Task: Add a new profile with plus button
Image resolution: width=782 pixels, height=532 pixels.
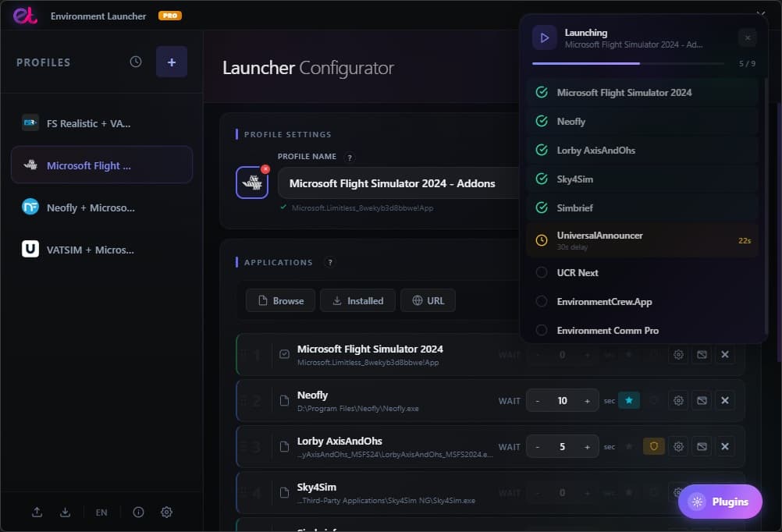Action: (172, 62)
